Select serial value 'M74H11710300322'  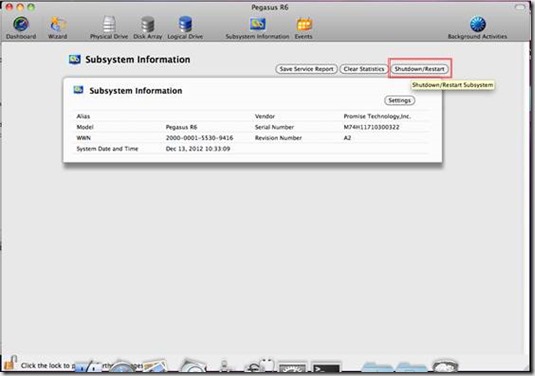click(372, 127)
